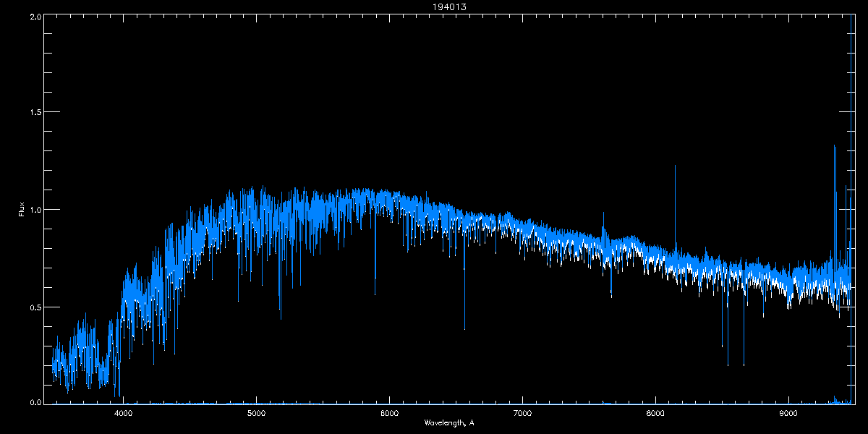Screen dimensions: 868x434
Task: Click the 2.0 y-axis tick label
Action: point(34,15)
